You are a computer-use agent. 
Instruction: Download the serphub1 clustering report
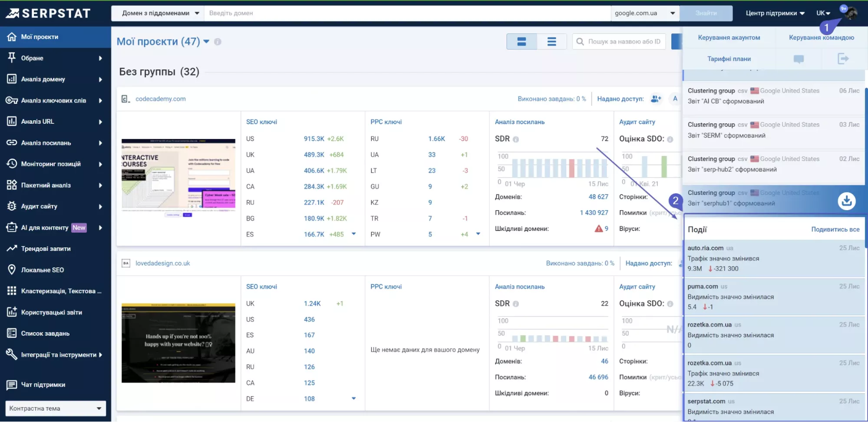click(x=846, y=201)
